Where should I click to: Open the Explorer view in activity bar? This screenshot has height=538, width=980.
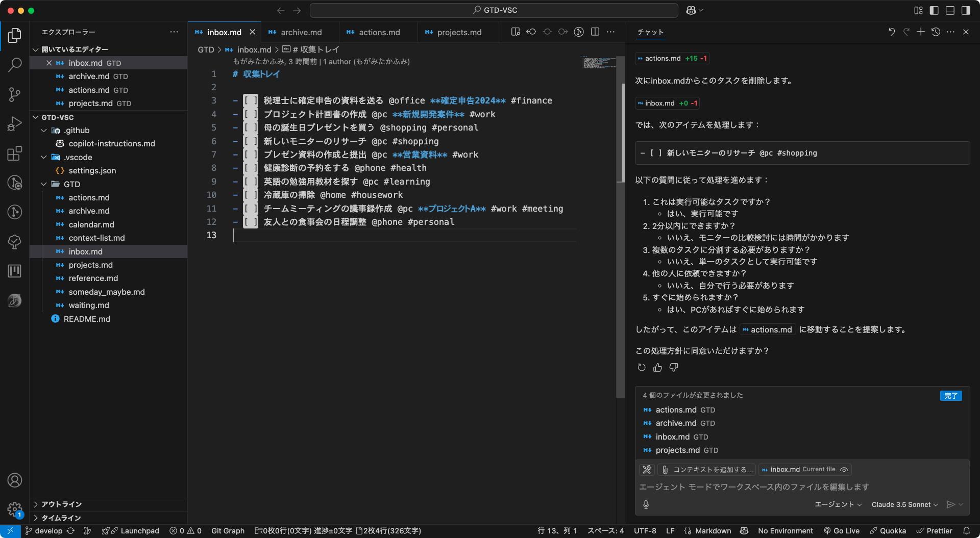click(x=15, y=35)
